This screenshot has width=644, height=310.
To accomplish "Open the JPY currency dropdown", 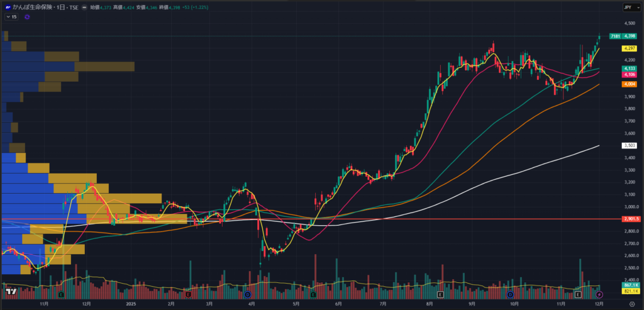I will pos(630,7).
